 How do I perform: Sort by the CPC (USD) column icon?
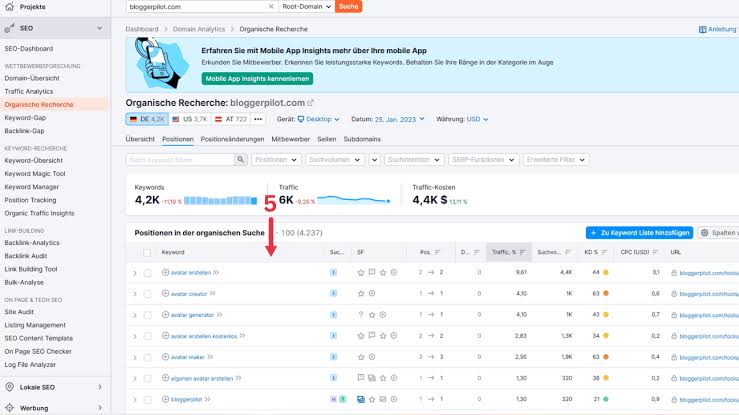coord(655,252)
